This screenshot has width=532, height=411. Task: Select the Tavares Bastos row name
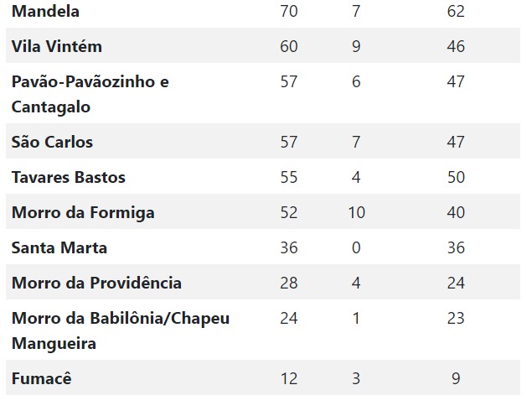(x=69, y=177)
